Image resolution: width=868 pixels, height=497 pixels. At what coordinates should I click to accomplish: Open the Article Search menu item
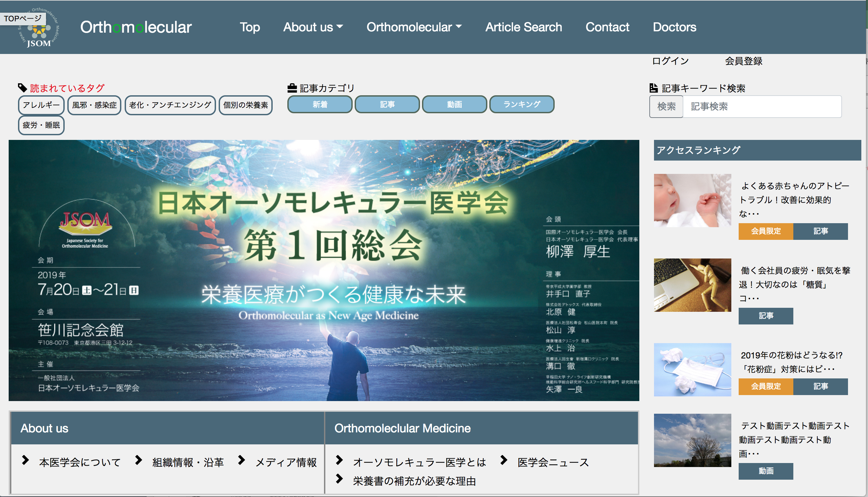tap(523, 27)
